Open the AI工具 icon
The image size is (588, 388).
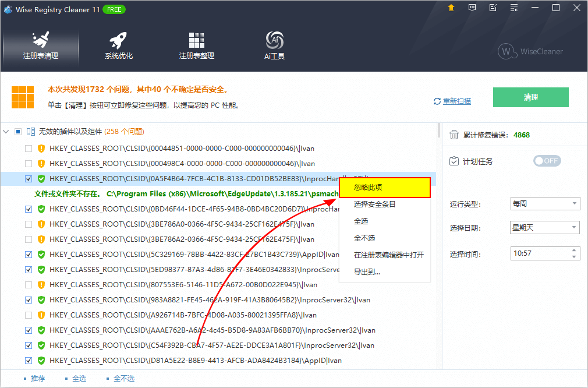coord(274,46)
